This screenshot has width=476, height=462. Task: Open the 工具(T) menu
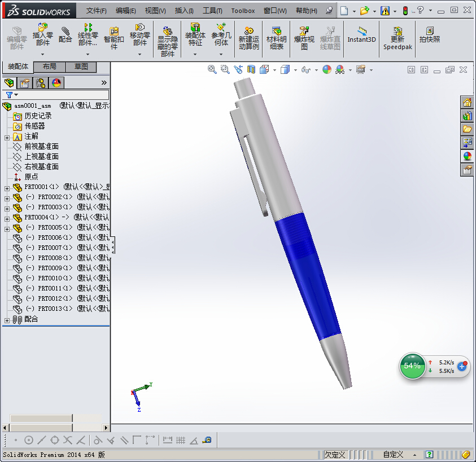tap(212, 11)
